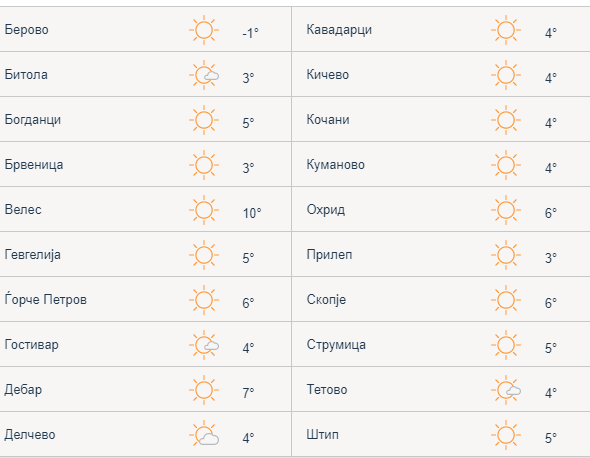
Task: Click the sun icon next to Велес
Action: (x=204, y=210)
